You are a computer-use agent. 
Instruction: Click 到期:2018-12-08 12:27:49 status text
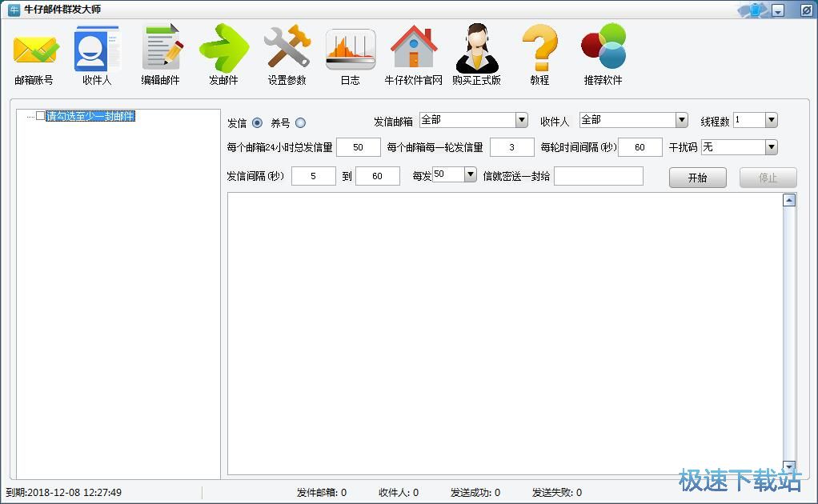(x=64, y=493)
